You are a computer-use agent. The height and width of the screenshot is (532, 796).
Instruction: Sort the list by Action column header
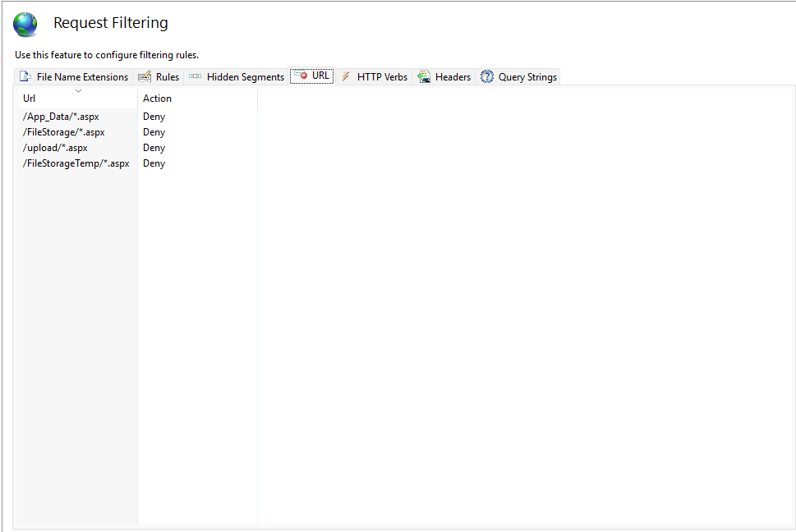157,99
